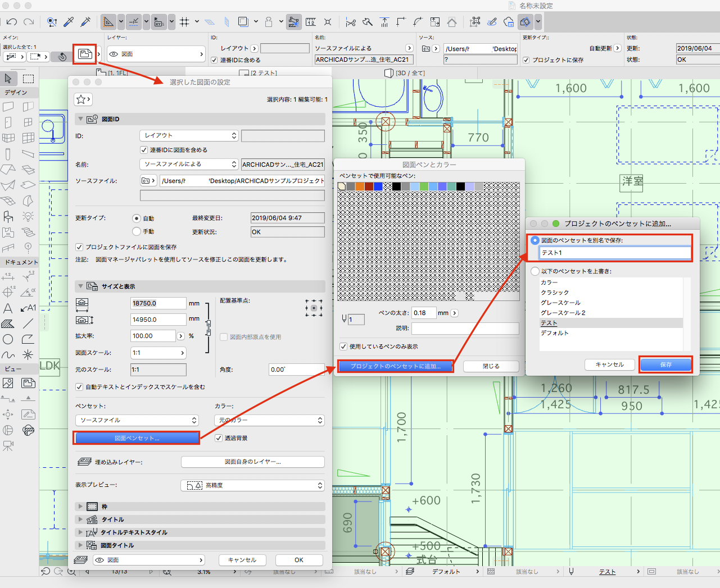
Task: Select the Circle/Arc tool in the toolbox
Action: [8, 339]
